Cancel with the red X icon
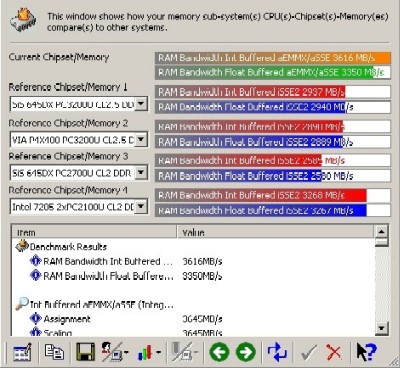Viewport: 400px width, 368px height. (x=334, y=353)
